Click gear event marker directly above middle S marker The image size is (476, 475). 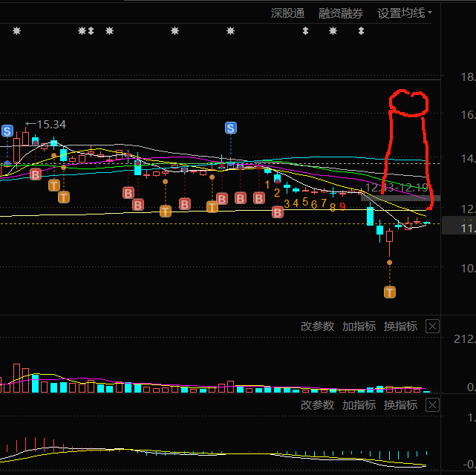[231, 30]
